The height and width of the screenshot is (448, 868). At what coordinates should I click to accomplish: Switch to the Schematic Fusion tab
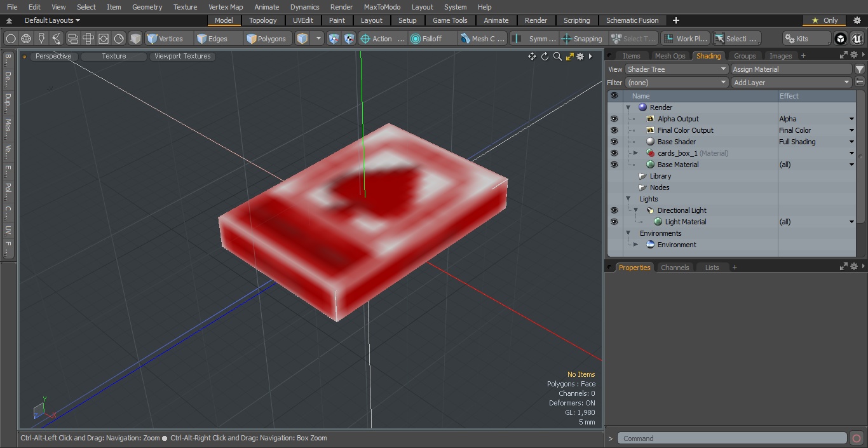tap(632, 20)
